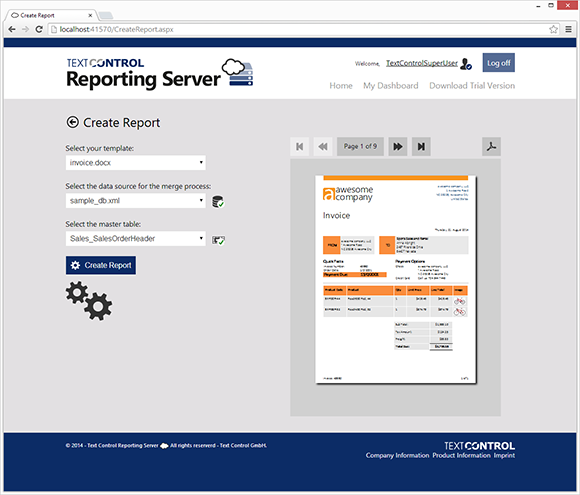The image size is (580, 495).
Task: Click the master table check icon
Action: click(218, 240)
